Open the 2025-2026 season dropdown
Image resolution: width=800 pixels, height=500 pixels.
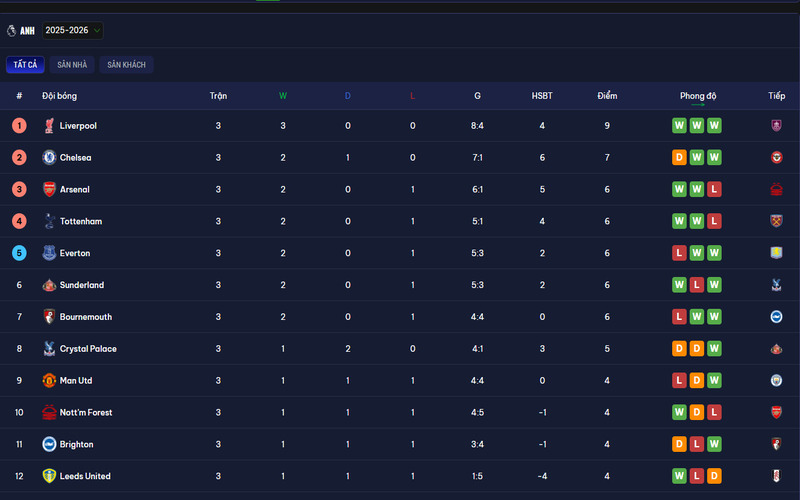72,31
